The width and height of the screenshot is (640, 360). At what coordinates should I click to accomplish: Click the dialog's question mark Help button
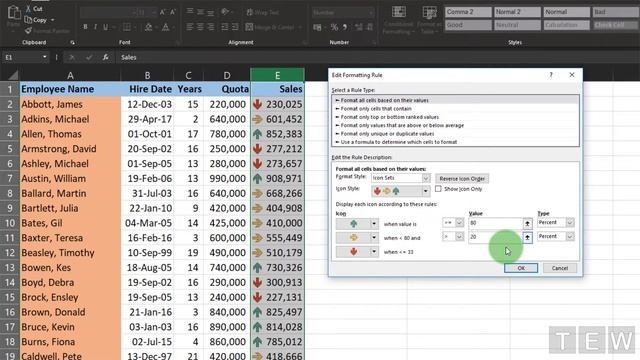[551, 75]
